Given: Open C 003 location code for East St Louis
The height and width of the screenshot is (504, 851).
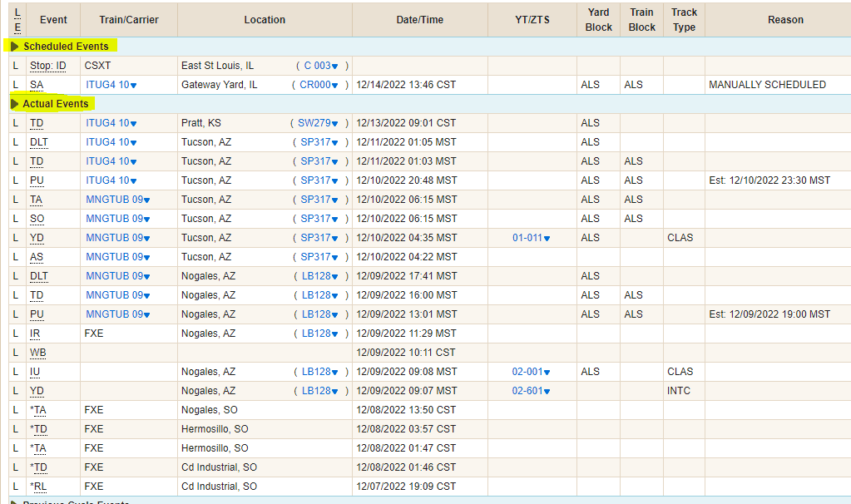Looking at the screenshot, I should pos(321,66).
